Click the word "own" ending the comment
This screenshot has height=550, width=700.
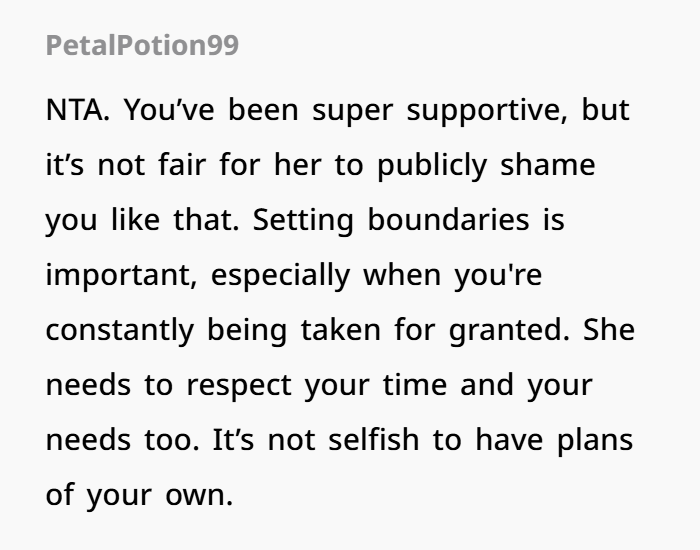[x=195, y=496]
